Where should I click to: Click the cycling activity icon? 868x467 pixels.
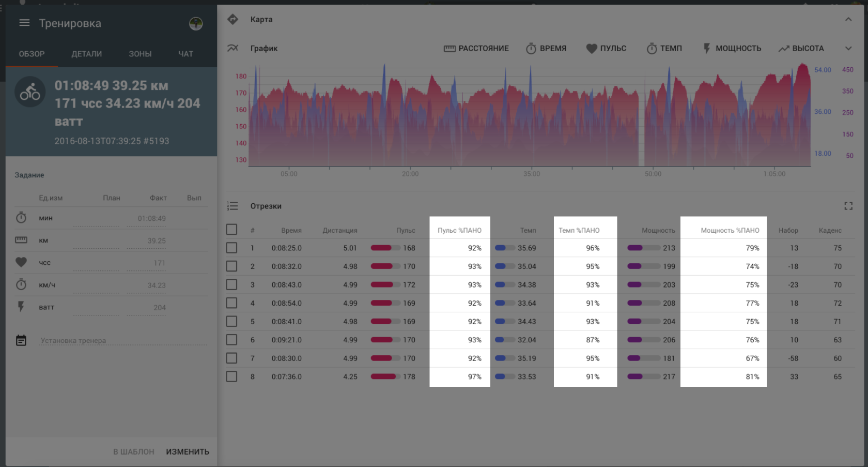(30, 92)
